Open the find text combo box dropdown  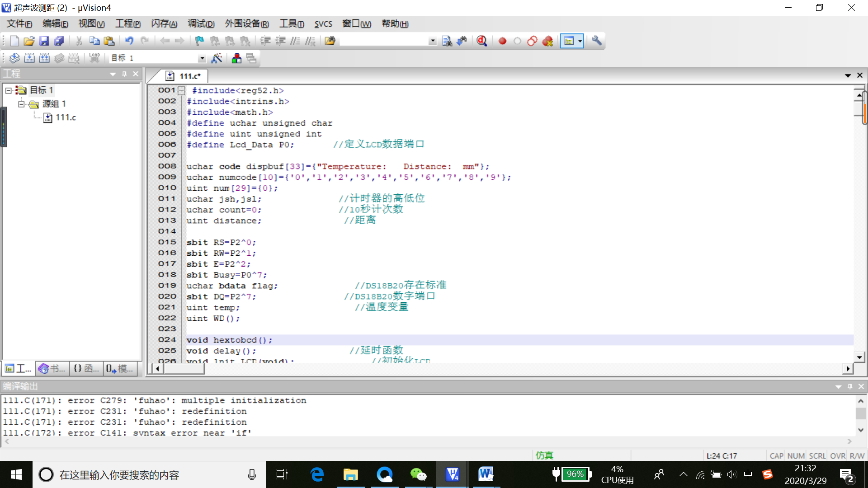pos(433,41)
